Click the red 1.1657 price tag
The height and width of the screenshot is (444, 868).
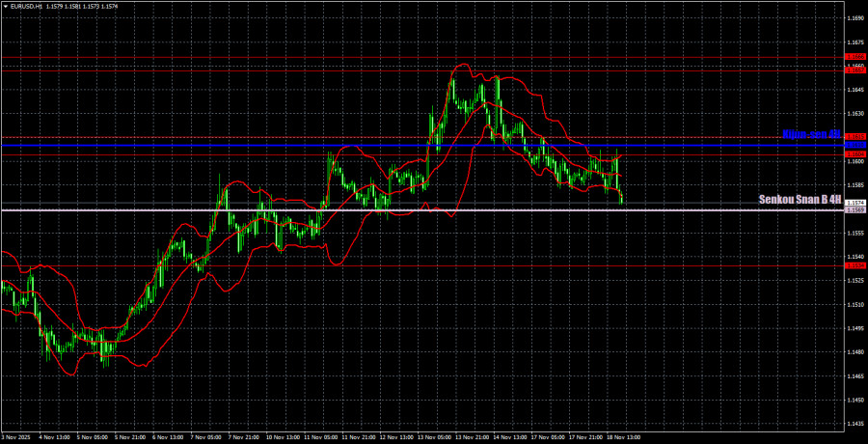click(x=855, y=70)
